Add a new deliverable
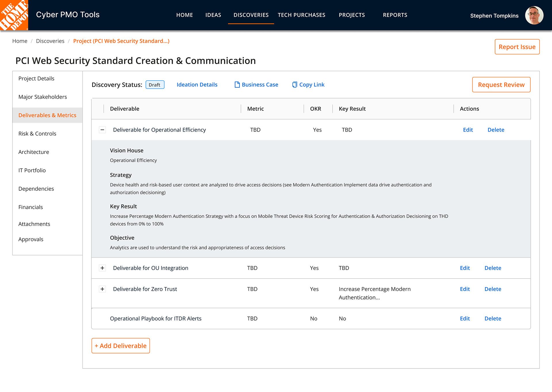Viewport: 552px width, 392px height. [x=120, y=346]
